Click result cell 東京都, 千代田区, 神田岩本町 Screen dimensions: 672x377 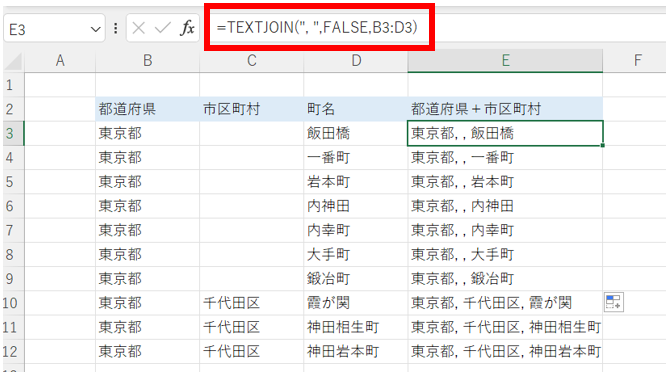tap(505, 351)
